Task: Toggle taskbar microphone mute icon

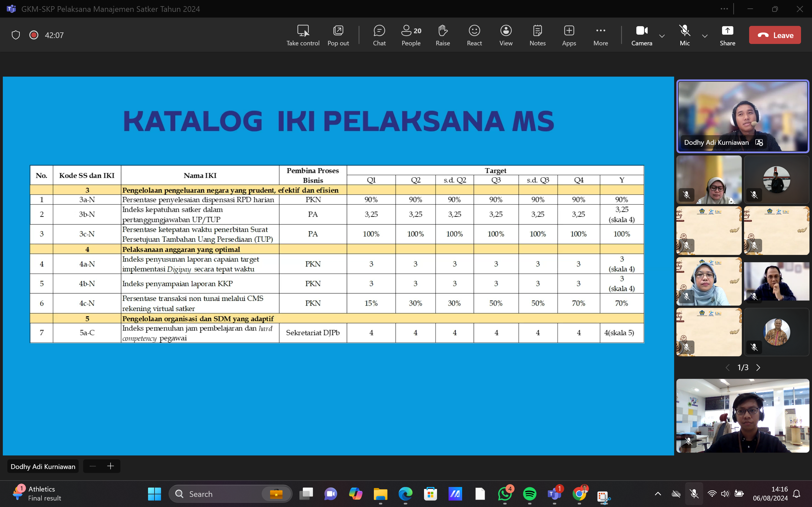Action: (694, 493)
